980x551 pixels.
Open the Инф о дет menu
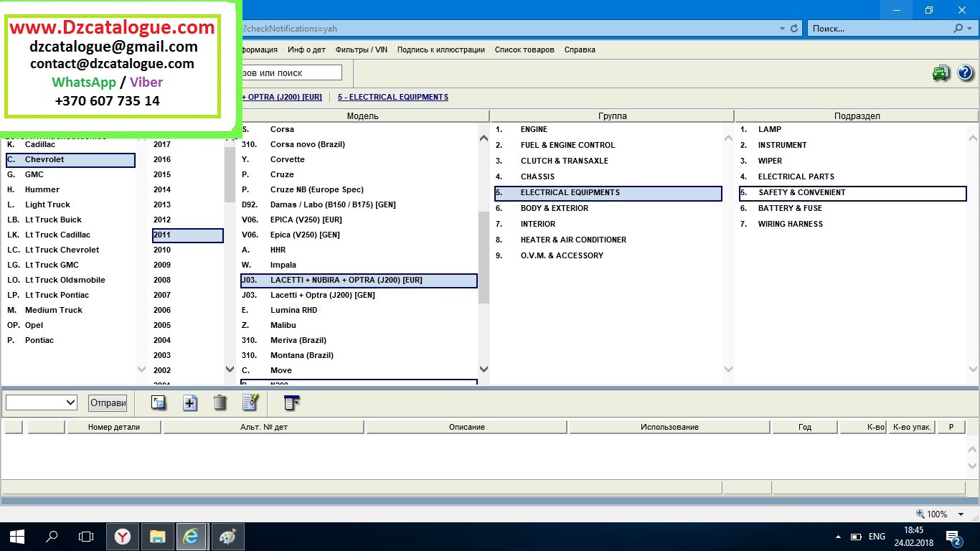(x=306, y=50)
